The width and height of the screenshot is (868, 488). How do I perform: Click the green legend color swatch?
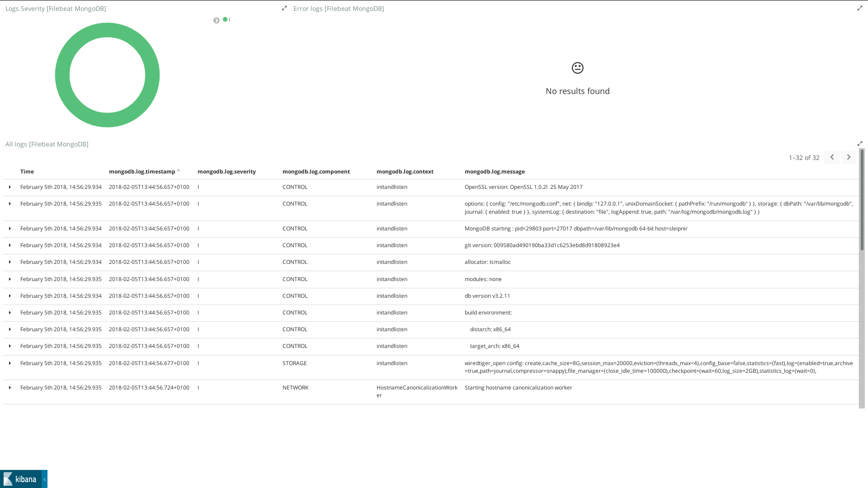225,19
